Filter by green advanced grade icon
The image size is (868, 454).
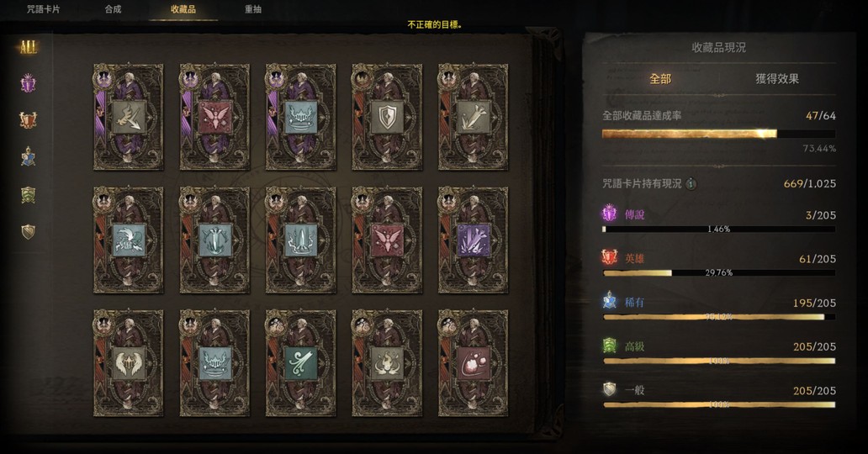[29, 195]
